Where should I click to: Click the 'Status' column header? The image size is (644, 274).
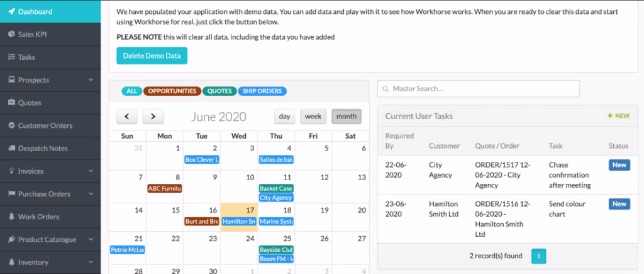pyautogui.click(x=618, y=146)
